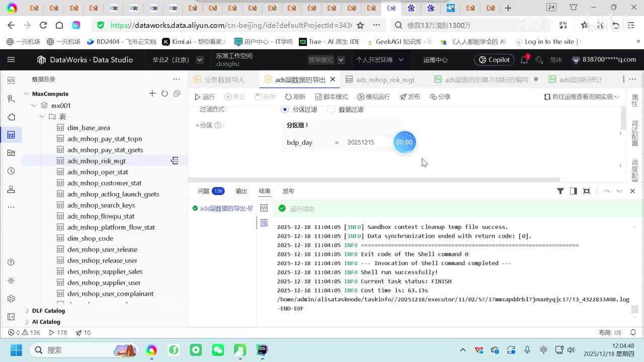Open the wrench tools icon in header
The image size is (644, 362).
pos(539,60)
